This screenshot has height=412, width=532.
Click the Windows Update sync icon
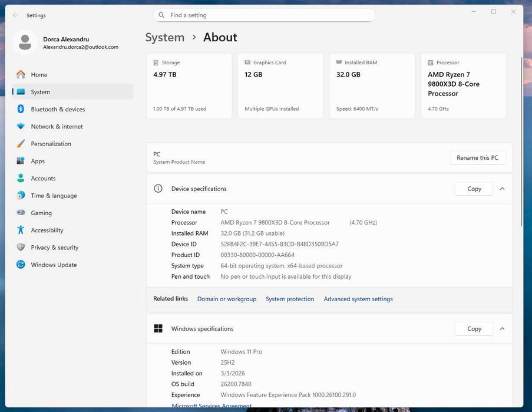tap(21, 265)
